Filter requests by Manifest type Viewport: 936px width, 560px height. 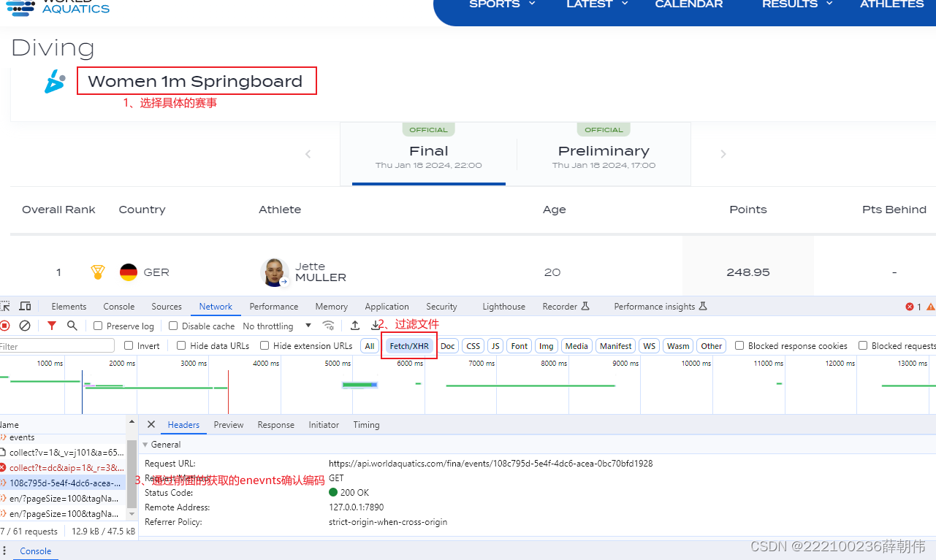tap(616, 346)
